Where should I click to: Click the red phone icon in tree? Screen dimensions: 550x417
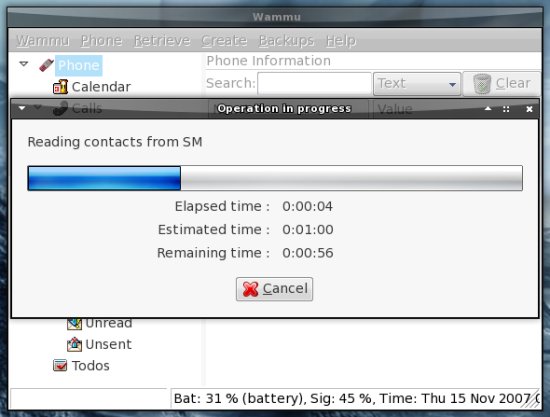[x=46, y=65]
